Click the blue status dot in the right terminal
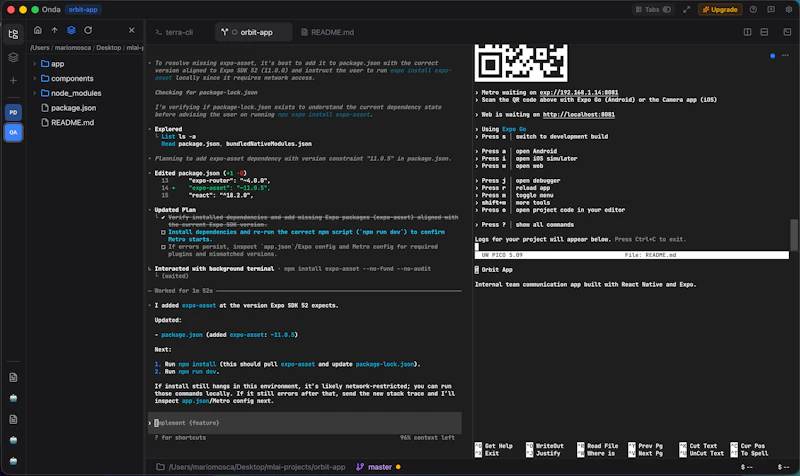Viewport: 800px width, 476px height. (x=772, y=56)
